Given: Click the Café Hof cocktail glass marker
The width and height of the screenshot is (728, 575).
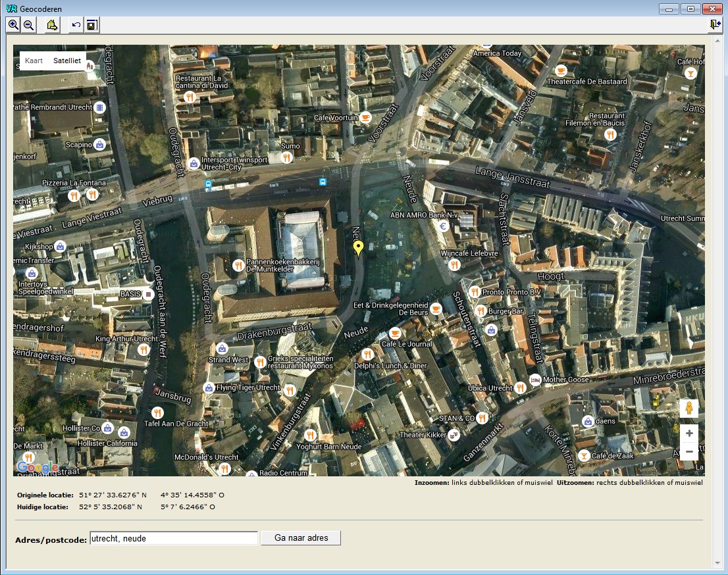Looking at the screenshot, I should pos(690,73).
